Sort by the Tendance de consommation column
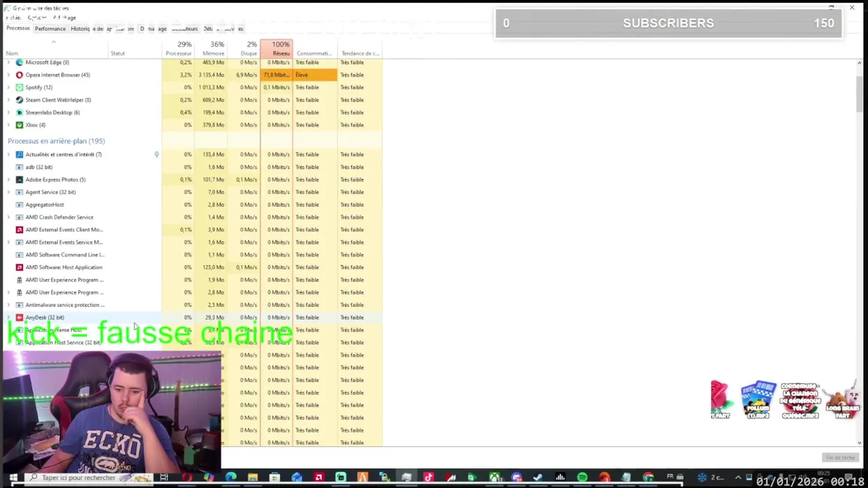 pyautogui.click(x=359, y=49)
